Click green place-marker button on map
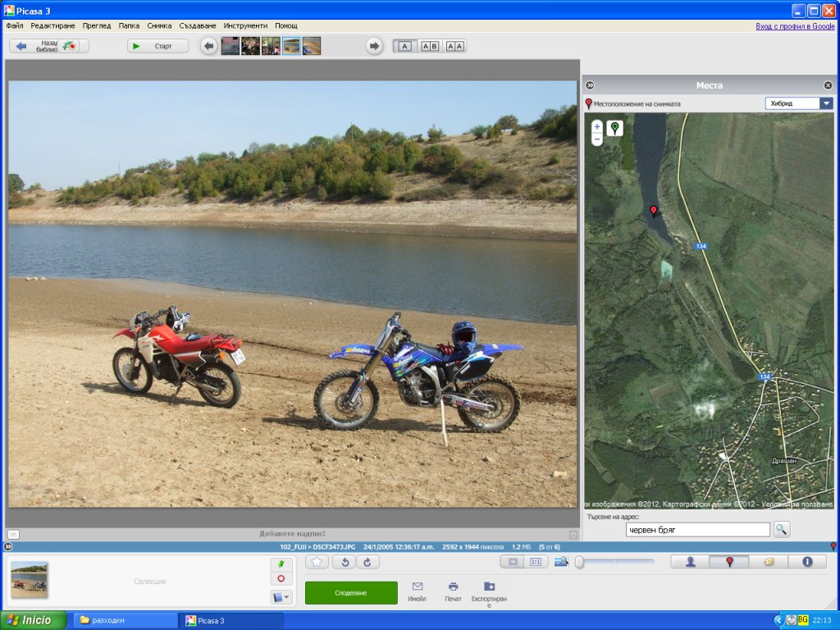The width and height of the screenshot is (840, 630). (x=615, y=128)
